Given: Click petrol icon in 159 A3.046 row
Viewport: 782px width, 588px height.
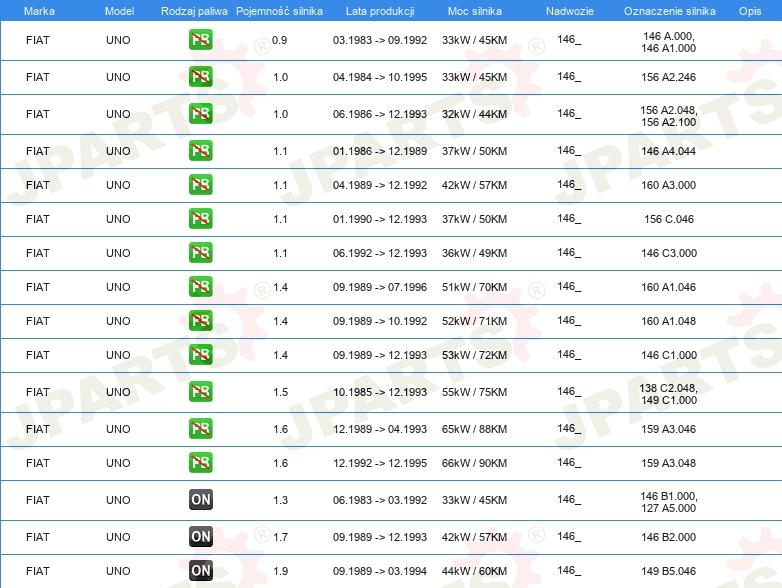Looking at the screenshot, I should [200, 428].
